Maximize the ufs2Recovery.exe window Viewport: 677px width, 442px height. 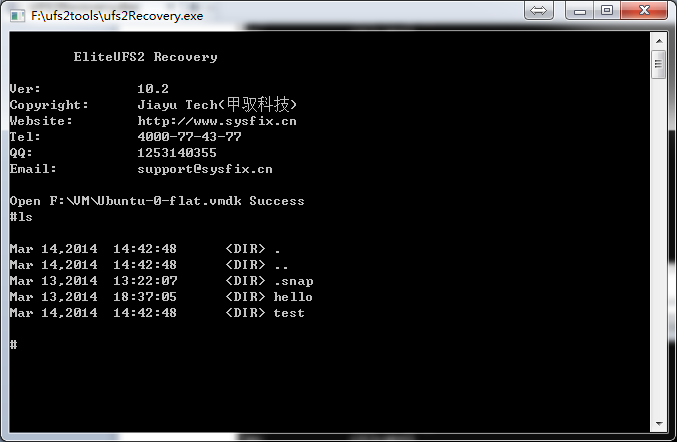coord(607,10)
